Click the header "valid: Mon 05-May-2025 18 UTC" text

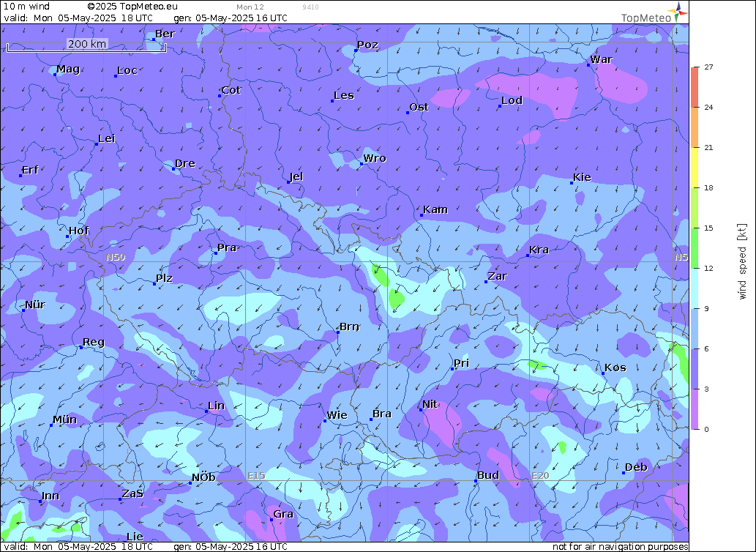78,18
